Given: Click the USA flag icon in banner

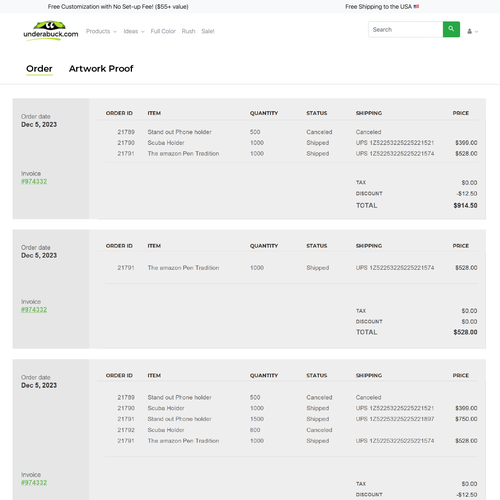Looking at the screenshot, I should pyautogui.click(x=416, y=6).
